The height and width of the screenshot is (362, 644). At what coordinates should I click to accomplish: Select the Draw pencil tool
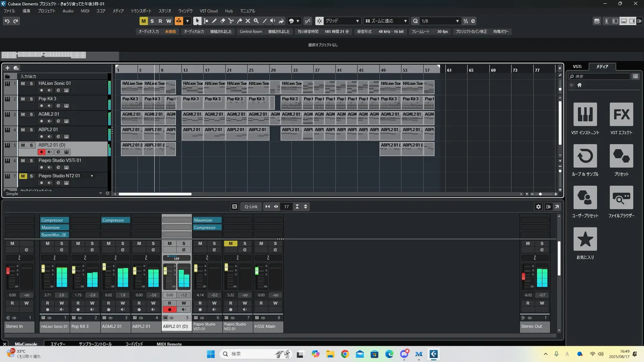(x=214, y=21)
